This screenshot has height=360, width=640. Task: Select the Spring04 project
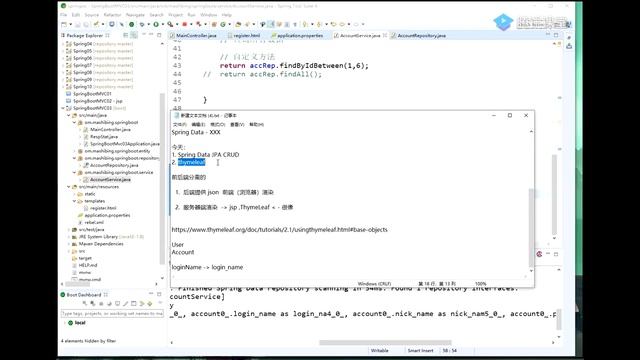82,44
